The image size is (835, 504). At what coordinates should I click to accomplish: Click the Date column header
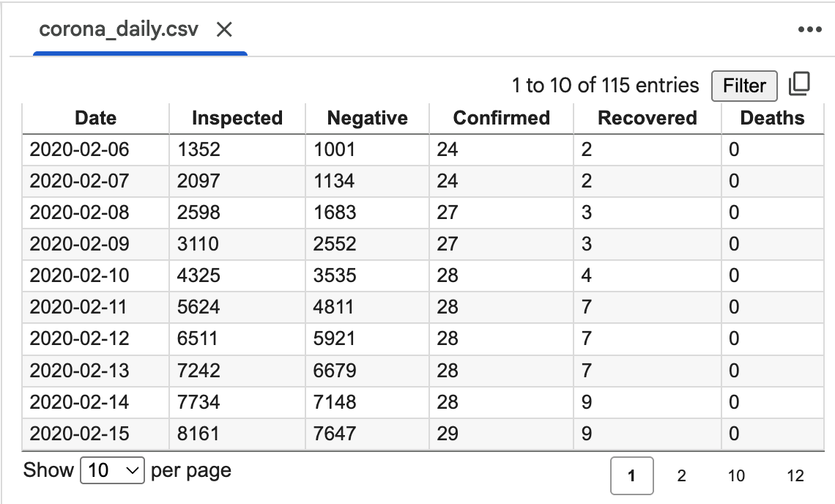96,118
